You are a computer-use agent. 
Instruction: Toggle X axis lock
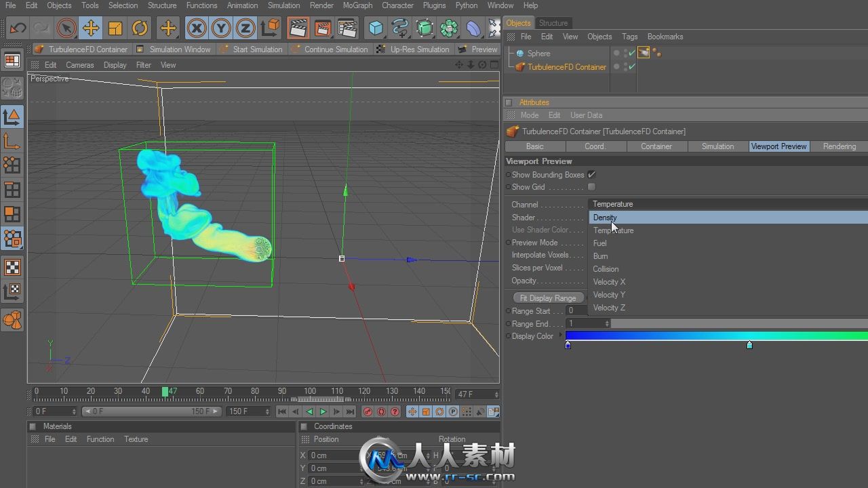[x=197, y=28]
